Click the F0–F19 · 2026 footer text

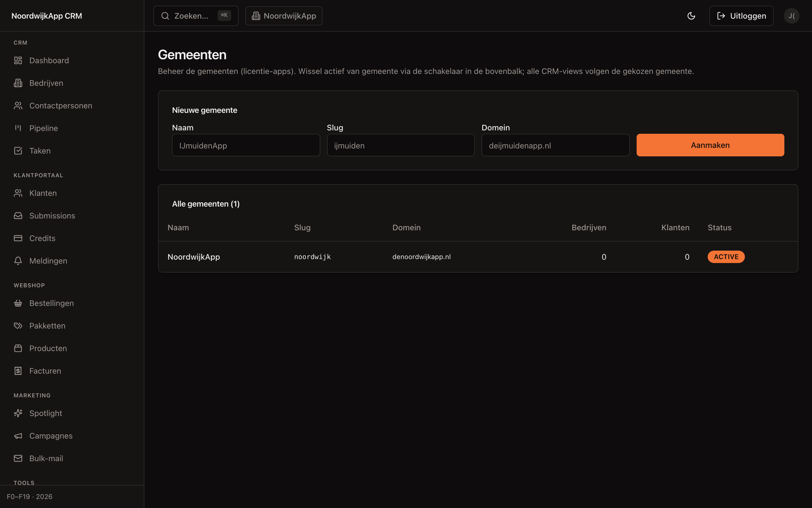pyautogui.click(x=30, y=497)
